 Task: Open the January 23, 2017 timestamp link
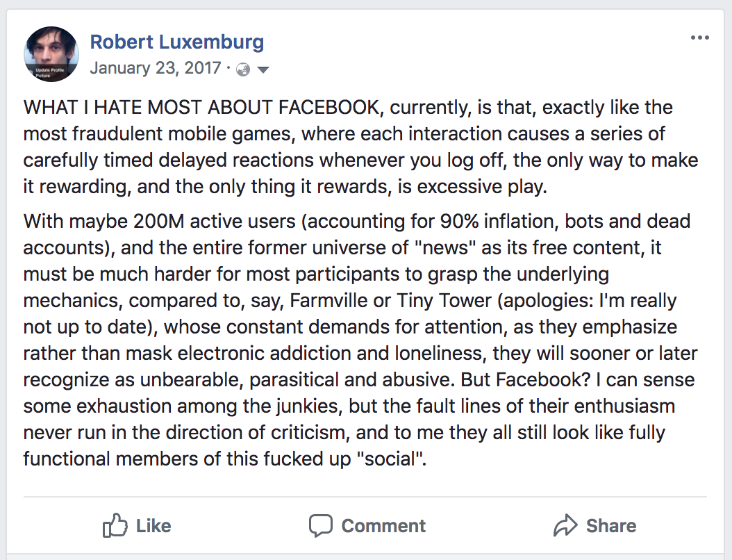tap(155, 68)
